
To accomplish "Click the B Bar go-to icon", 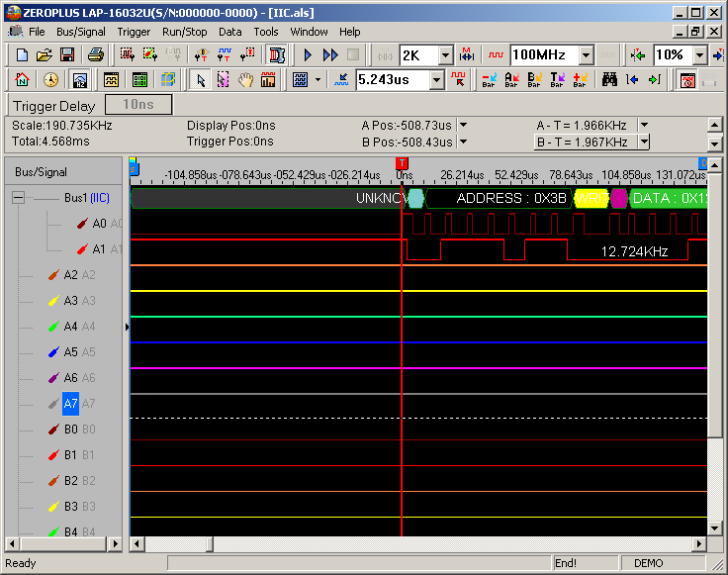I will tap(535, 80).
